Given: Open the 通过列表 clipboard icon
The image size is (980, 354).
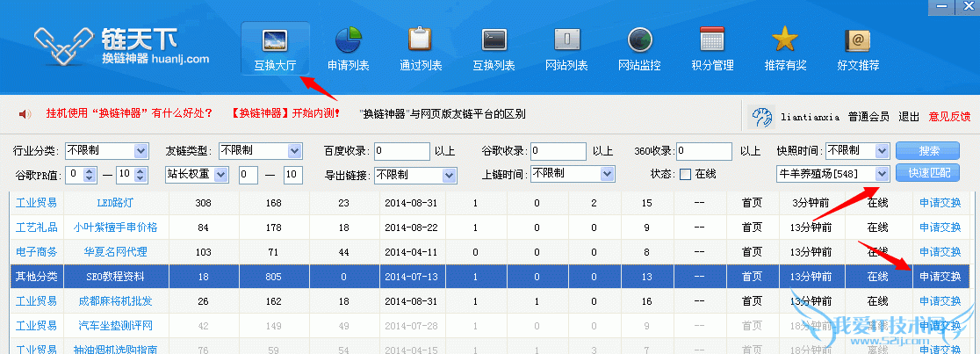Looking at the screenshot, I should (421, 40).
